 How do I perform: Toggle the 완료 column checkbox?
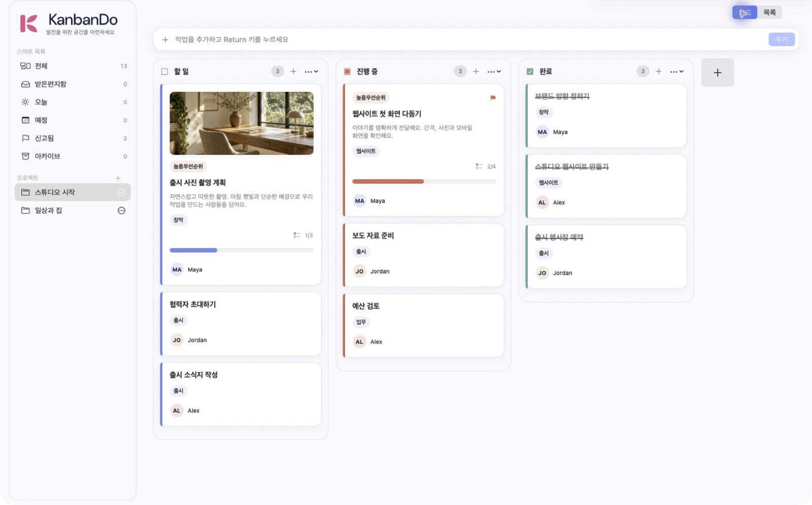click(x=530, y=72)
